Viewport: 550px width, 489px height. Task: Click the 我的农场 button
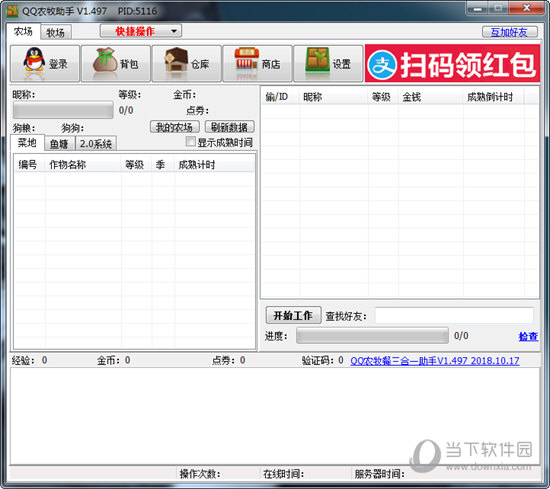click(174, 127)
